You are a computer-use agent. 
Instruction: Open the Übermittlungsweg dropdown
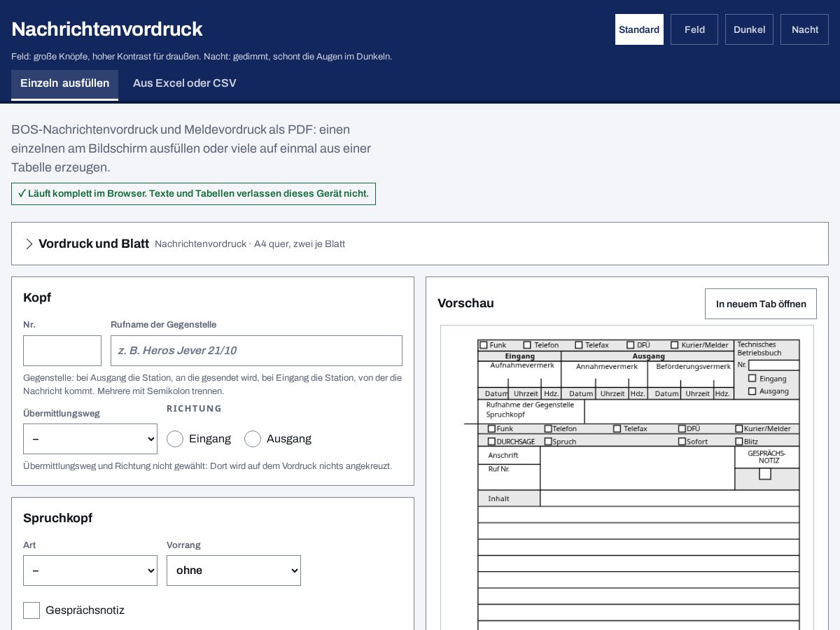click(90, 439)
